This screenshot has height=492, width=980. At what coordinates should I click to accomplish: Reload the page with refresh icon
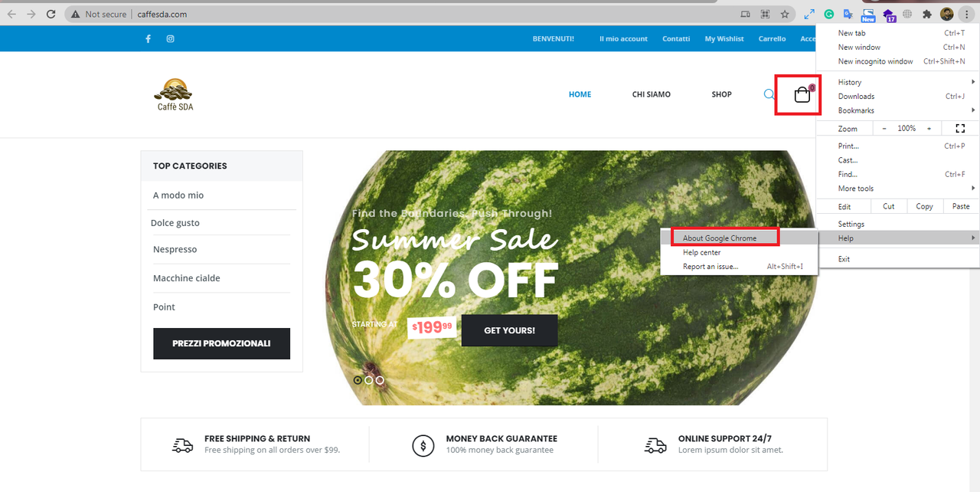[51, 14]
